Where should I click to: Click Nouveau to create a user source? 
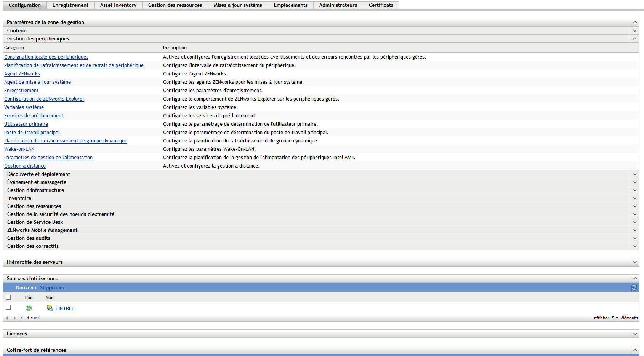tap(26, 287)
